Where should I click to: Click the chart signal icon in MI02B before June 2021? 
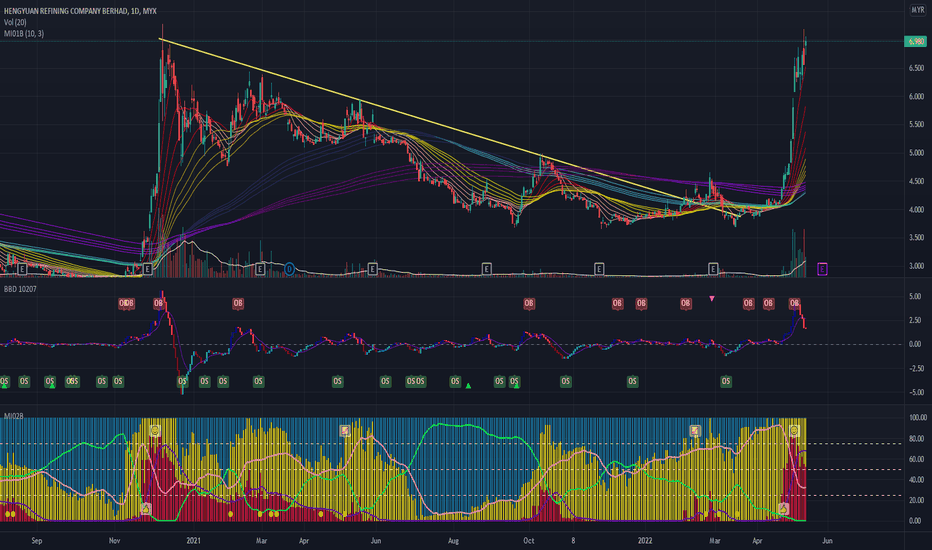[x=345, y=430]
